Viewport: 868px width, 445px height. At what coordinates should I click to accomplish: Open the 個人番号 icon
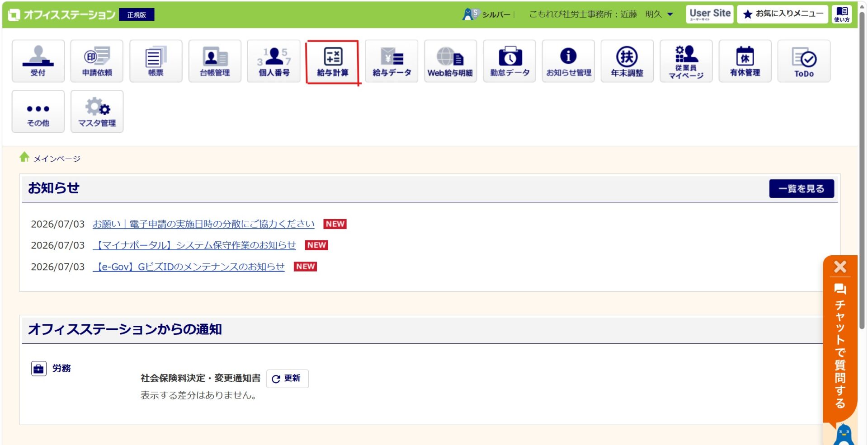pos(274,61)
